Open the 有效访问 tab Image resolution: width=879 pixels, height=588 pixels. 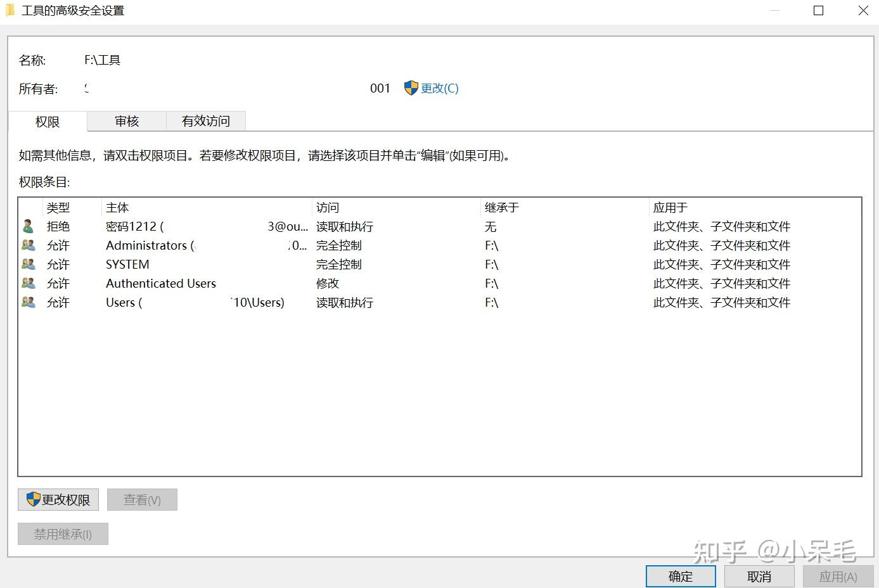pyautogui.click(x=206, y=121)
